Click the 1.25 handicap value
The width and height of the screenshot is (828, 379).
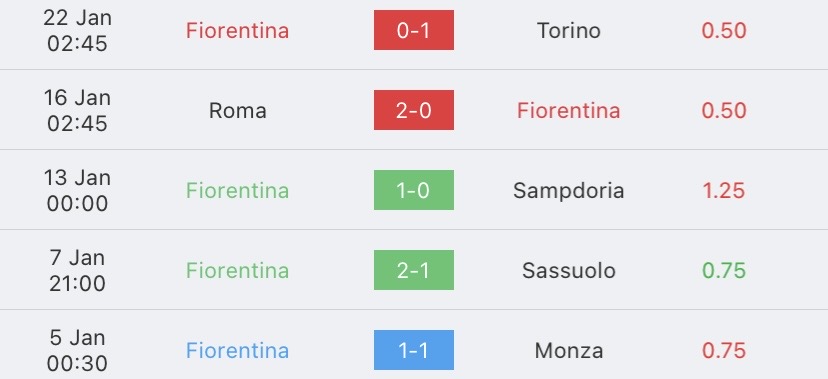[723, 190]
